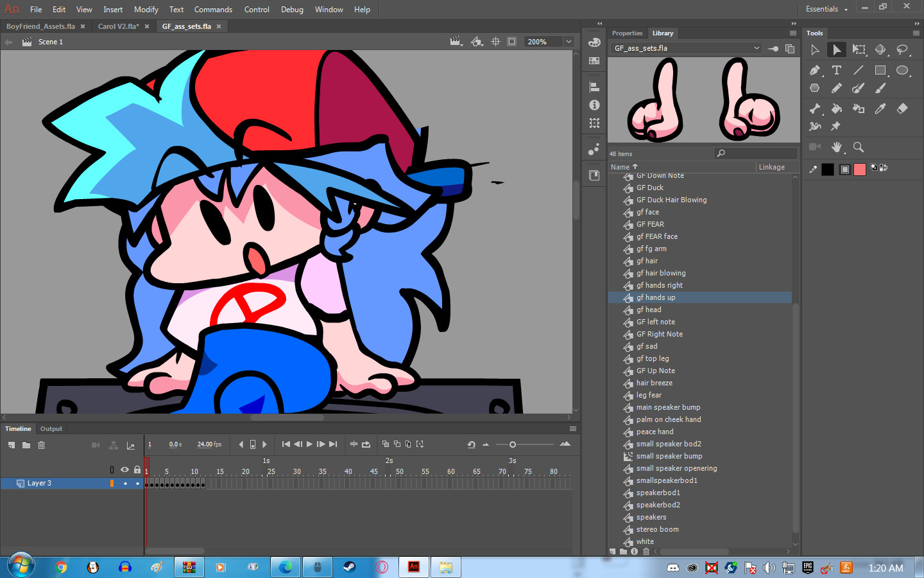This screenshot has height=578, width=924.
Task: Select the Text tool
Action: point(837,70)
